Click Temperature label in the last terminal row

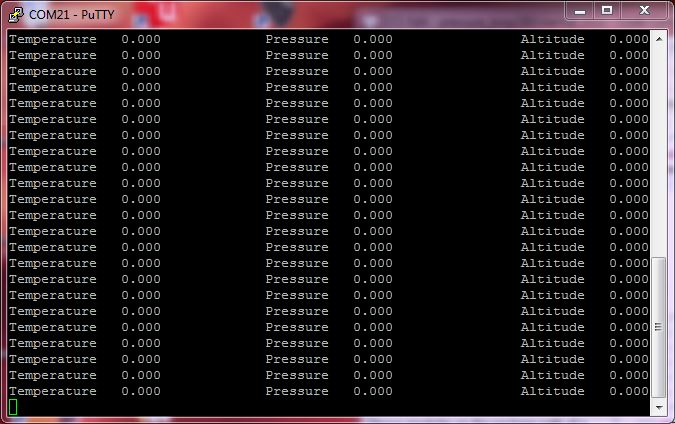53,391
